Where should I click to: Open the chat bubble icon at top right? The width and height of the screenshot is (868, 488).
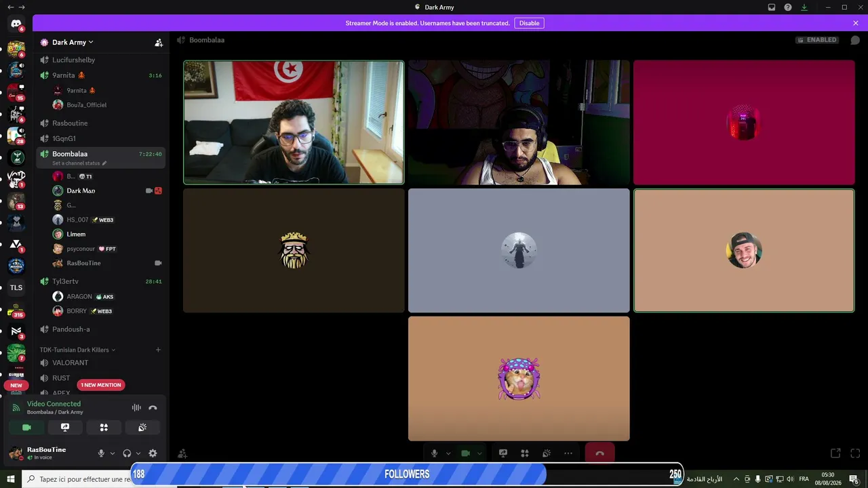[x=855, y=40]
